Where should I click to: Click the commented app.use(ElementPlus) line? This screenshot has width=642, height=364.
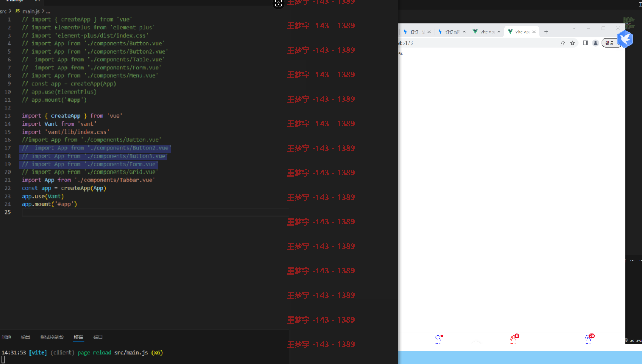(59, 92)
